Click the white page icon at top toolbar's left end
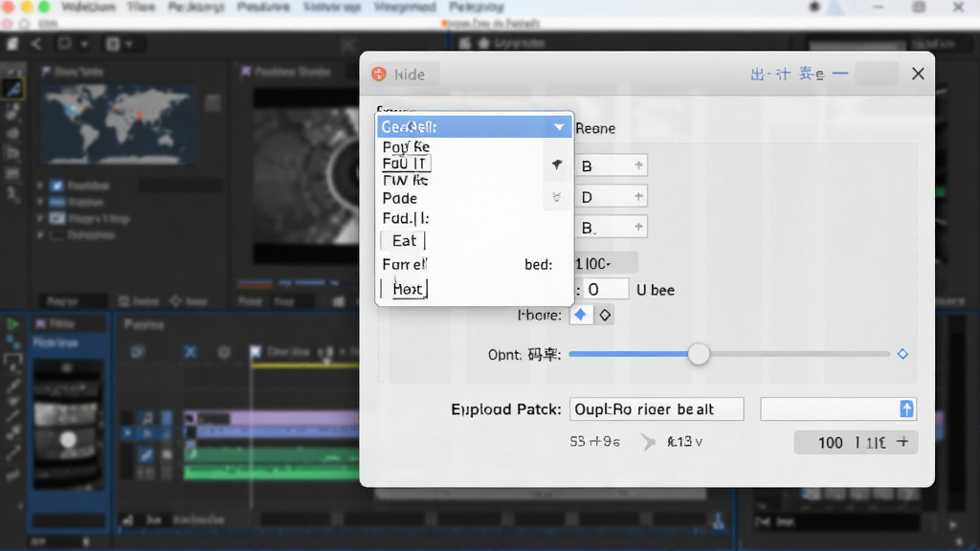The image size is (980, 551). (11, 44)
